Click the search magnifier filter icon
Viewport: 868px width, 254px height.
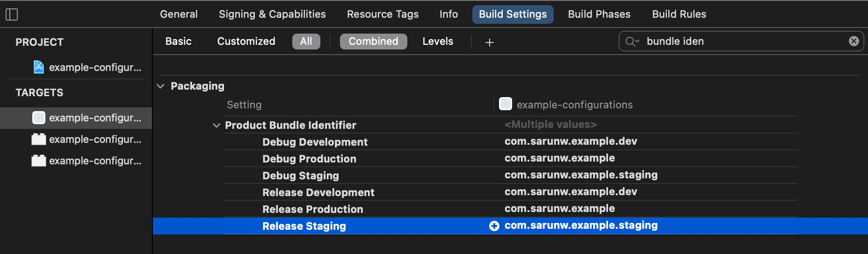coord(632,42)
